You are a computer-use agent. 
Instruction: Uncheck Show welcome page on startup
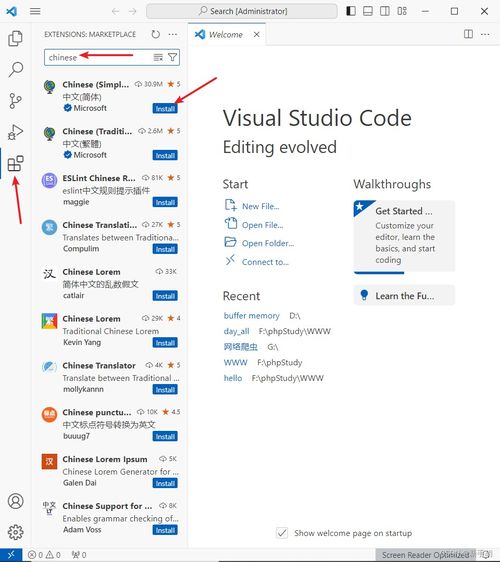[282, 533]
